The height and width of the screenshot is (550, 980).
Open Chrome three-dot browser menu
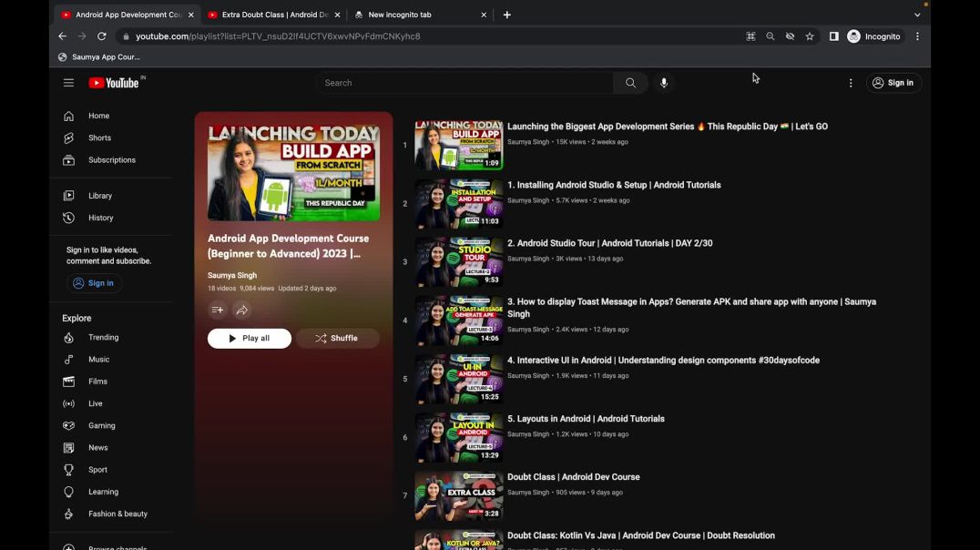[x=917, y=36]
